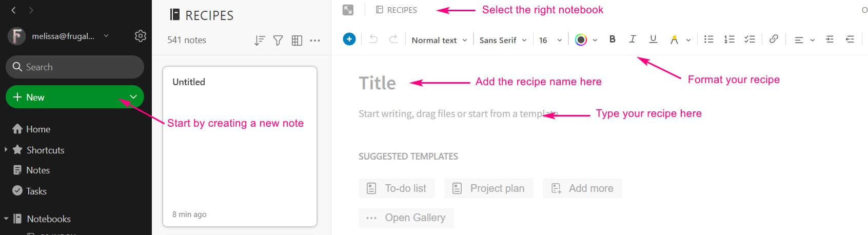Image resolution: width=868 pixels, height=235 pixels.
Task: Click the blue insert plus icon
Action: [349, 39]
